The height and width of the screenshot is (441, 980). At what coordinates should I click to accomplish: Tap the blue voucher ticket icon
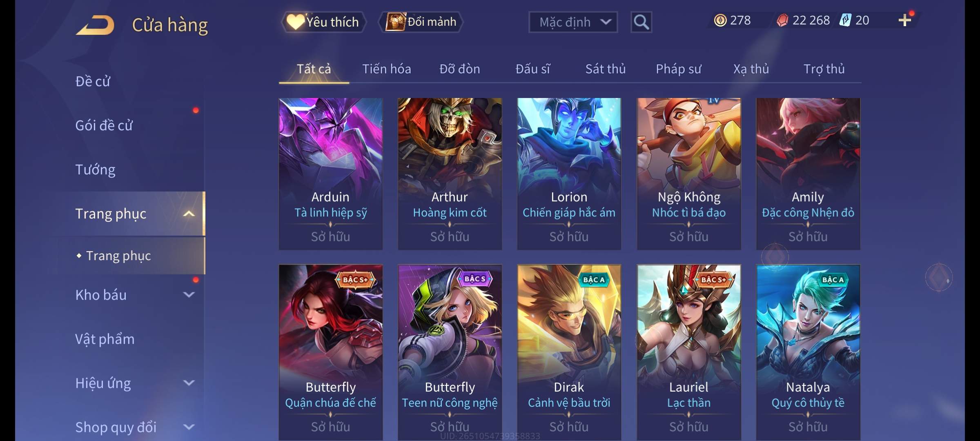(845, 20)
